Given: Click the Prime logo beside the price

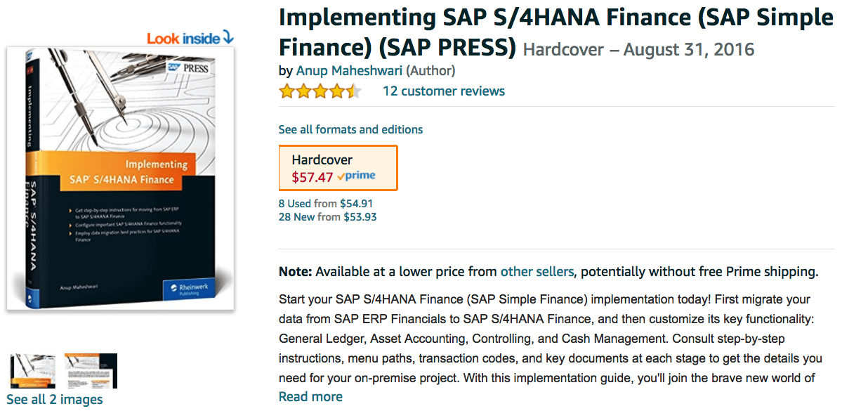Looking at the screenshot, I should 356,176.
